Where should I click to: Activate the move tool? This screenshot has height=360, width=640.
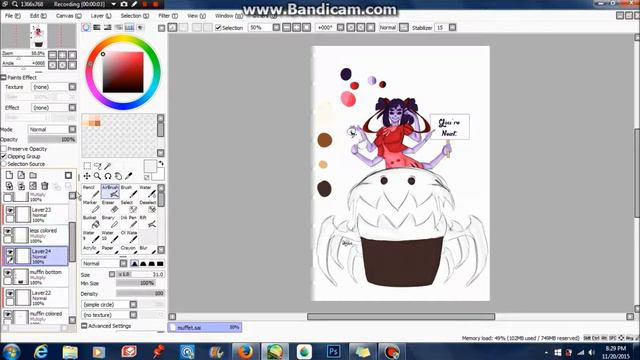click(x=87, y=176)
